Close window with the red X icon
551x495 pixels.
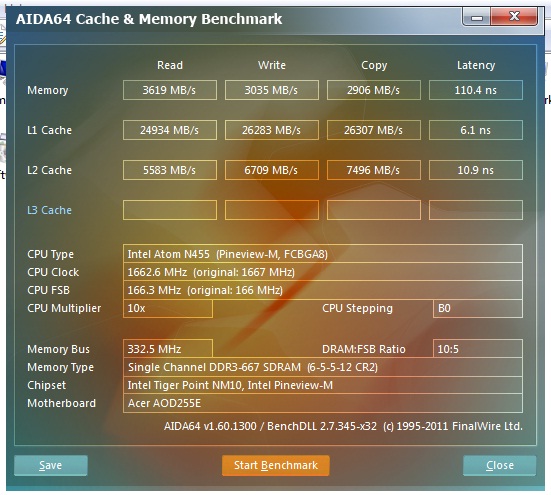coord(514,16)
